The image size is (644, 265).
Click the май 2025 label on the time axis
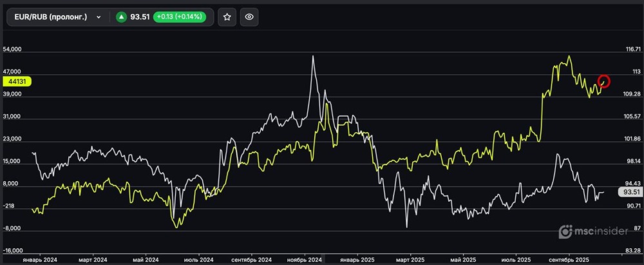(x=463, y=260)
